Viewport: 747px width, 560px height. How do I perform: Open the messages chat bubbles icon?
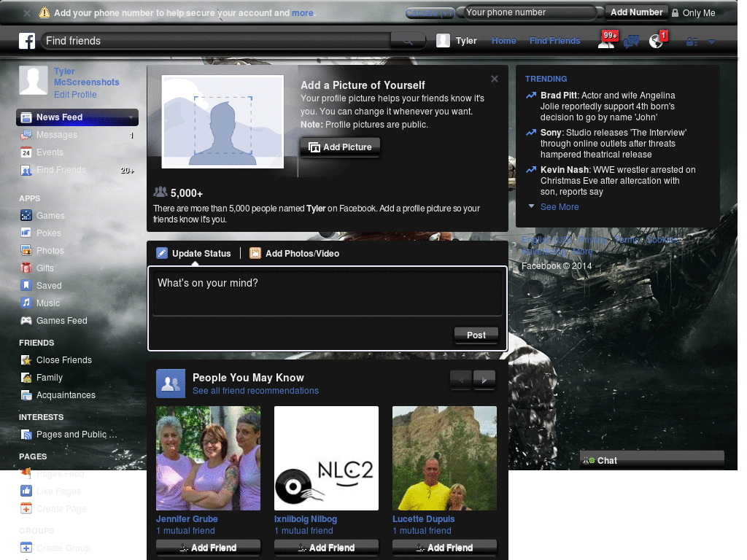click(x=631, y=42)
